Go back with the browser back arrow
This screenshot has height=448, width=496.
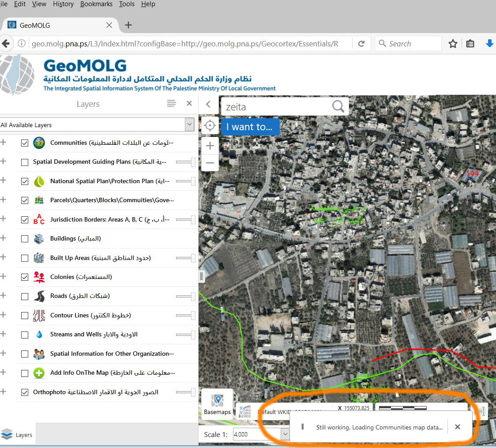[6, 43]
